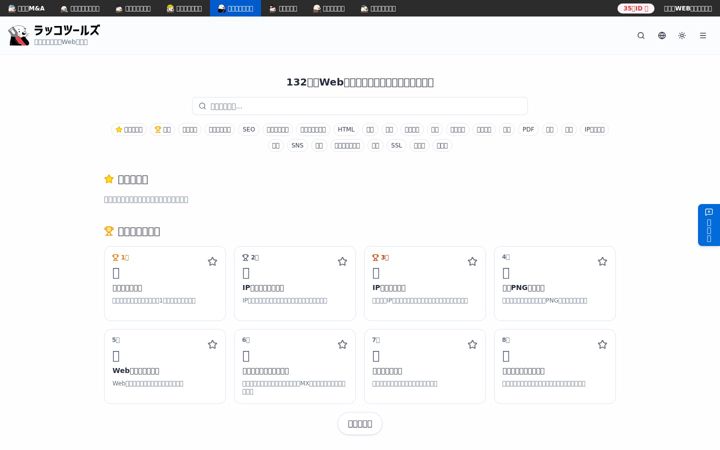The width and height of the screenshot is (720, 450).
Task: Click the ranking section trophy icon
Action: tap(109, 231)
